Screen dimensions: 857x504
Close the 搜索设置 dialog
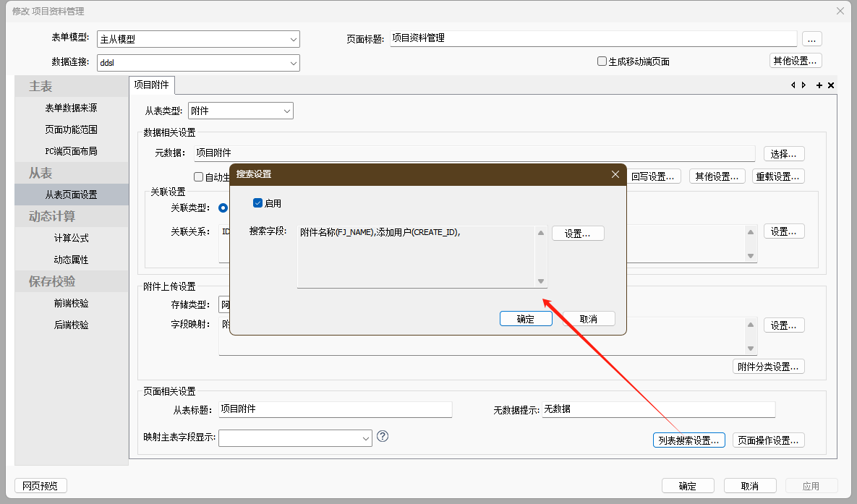pyautogui.click(x=615, y=174)
